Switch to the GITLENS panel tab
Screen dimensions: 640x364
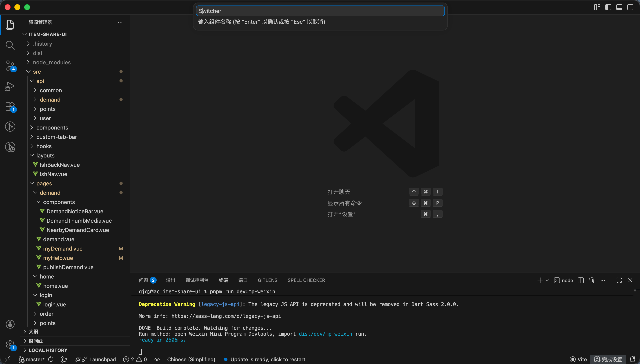[268, 280]
